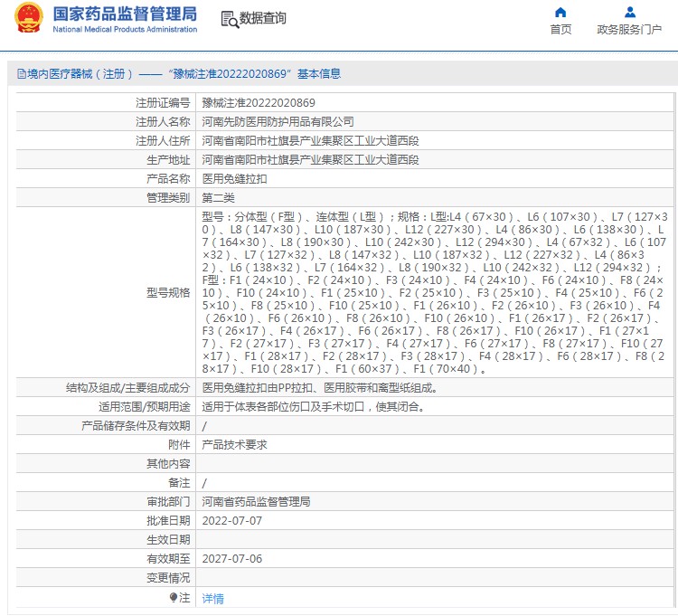Click the 注册人住所 row label
Image resolution: width=678 pixels, height=616 pixels.
click(163, 141)
